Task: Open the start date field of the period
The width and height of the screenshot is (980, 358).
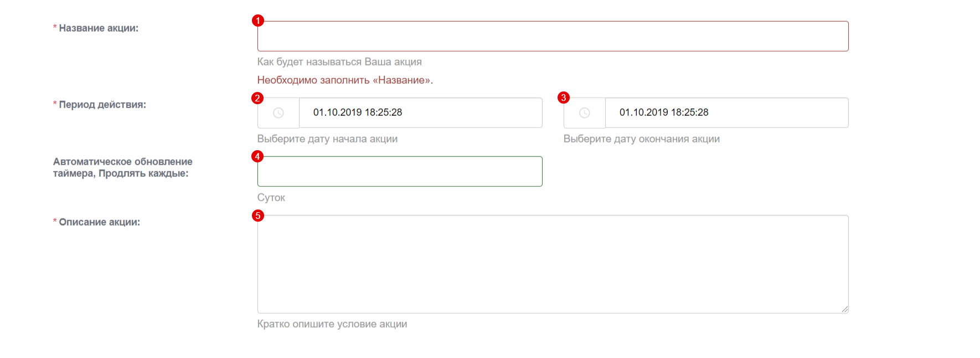Action: [x=420, y=113]
